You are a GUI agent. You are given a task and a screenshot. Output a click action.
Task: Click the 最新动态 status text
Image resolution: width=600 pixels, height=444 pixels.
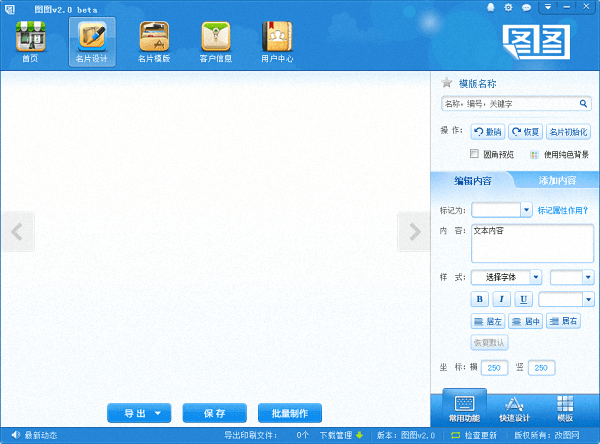coord(41,435)
